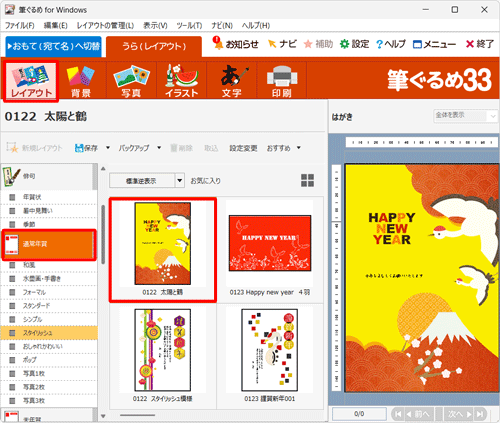Click the 新規レイアウト star icon
The height and width of the screenshot is (423, 500).
pos(13,148)
